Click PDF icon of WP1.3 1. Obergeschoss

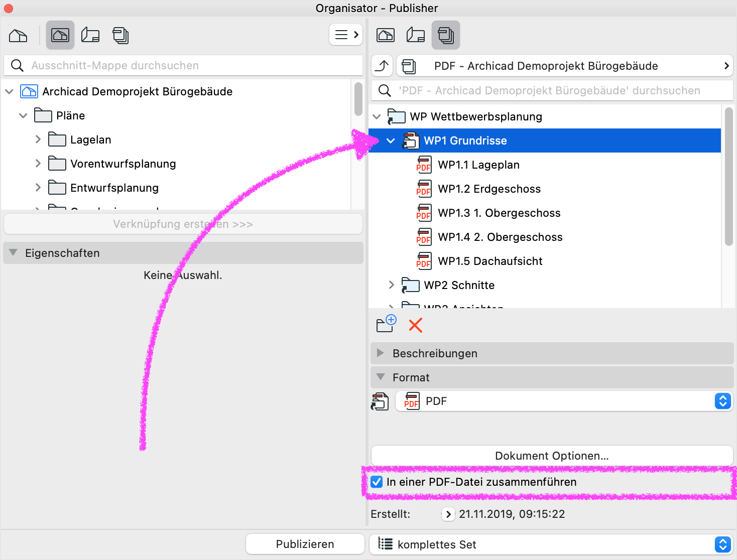coord(424,213)
